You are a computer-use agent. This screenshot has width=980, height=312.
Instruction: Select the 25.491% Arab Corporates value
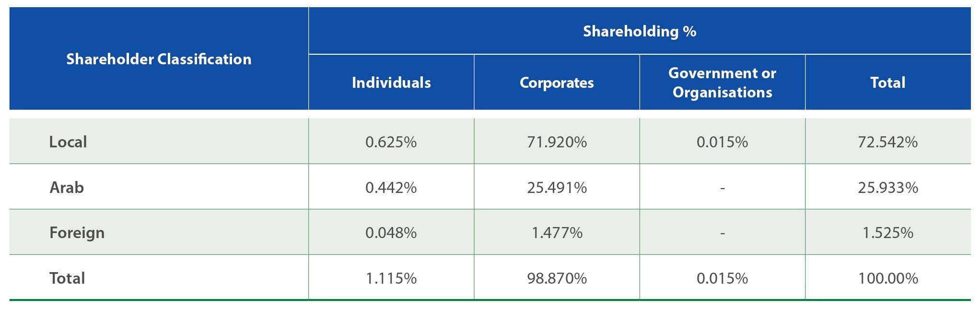(557, 187)
